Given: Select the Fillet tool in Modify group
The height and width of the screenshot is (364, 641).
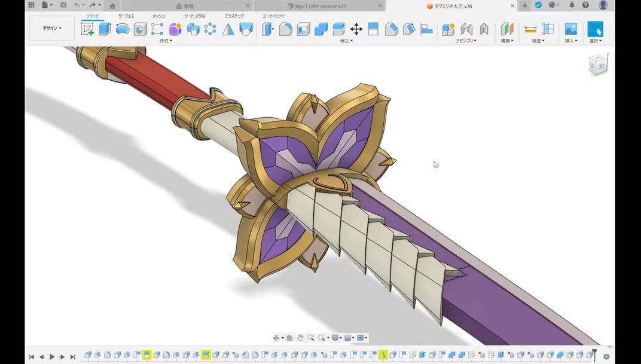Looking at the screenshot, I should coord(285,29).
